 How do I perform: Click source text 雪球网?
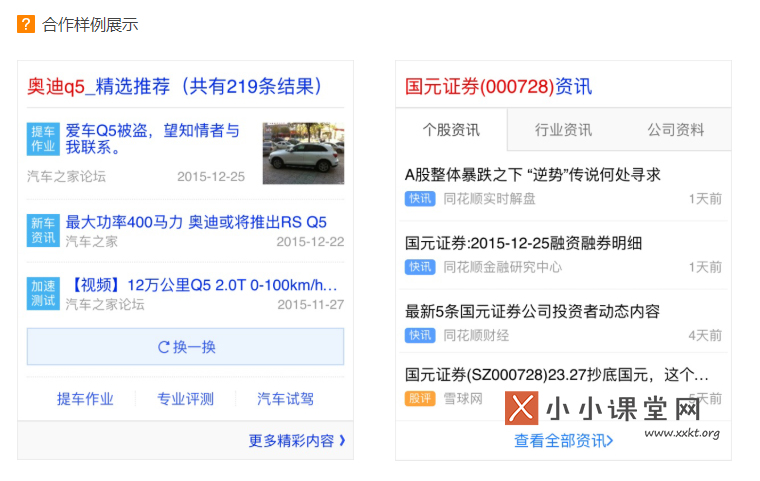click(x=463, y=399)
